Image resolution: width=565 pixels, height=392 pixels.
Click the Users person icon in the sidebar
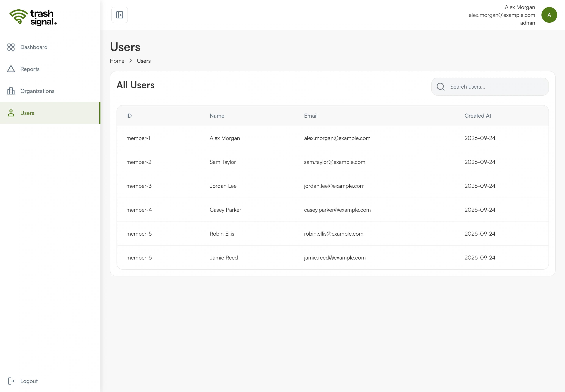tap(11, 113)
